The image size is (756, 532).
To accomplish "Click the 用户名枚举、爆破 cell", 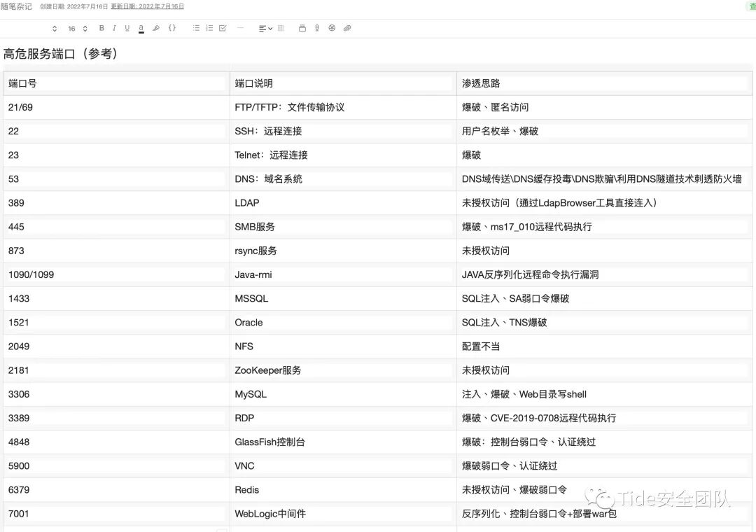I will [x=605, y=131].
